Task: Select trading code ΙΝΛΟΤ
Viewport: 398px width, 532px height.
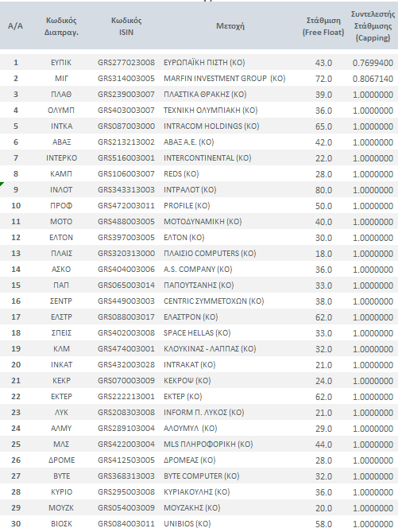Action: 61,190
